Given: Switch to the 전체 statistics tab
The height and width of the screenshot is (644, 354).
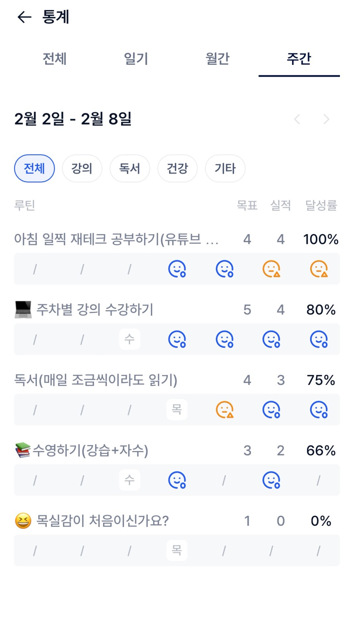Looking at the screenshot, I should pyautogui.click(x=54, y=59).
